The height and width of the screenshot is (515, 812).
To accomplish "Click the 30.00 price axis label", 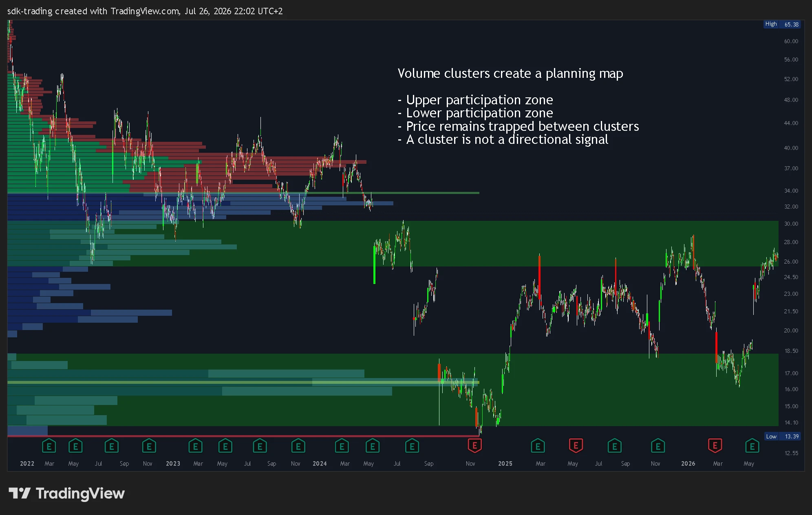I will tap(791, 224).
